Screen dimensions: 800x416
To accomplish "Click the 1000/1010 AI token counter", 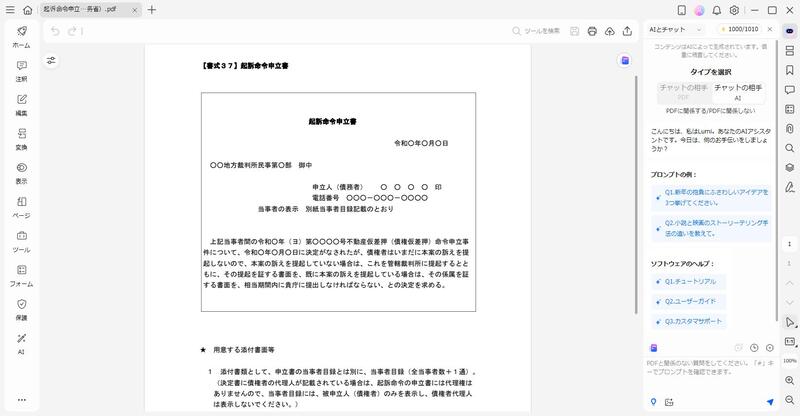I will [x=739, y=30].
